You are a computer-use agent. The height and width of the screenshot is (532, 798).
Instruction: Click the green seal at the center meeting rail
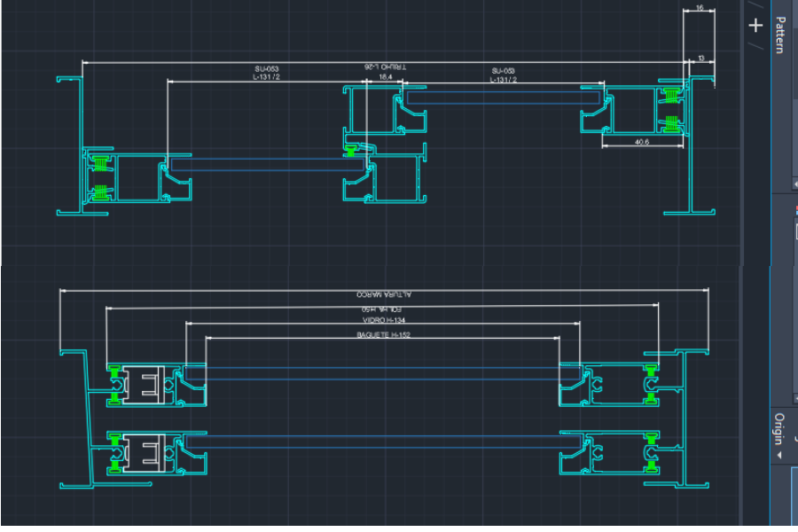click(355, 150)
